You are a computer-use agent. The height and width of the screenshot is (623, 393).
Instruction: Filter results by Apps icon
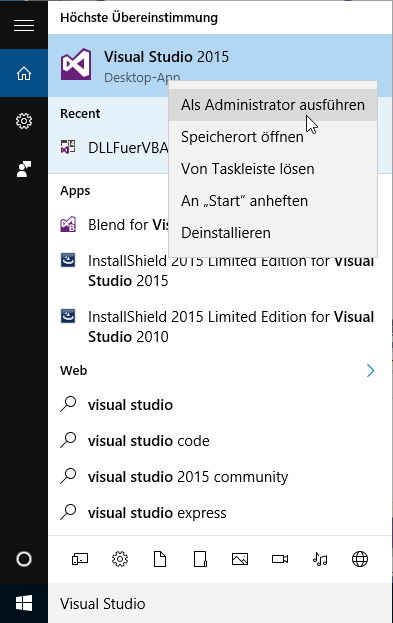pyautogui.click(x=80, y=559)
